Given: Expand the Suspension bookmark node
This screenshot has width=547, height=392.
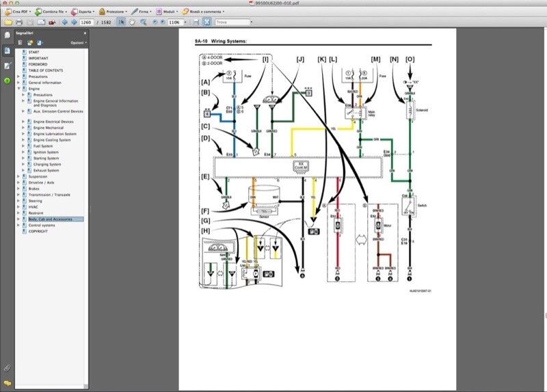Looking at the screenshot, I should pos(18,176).
